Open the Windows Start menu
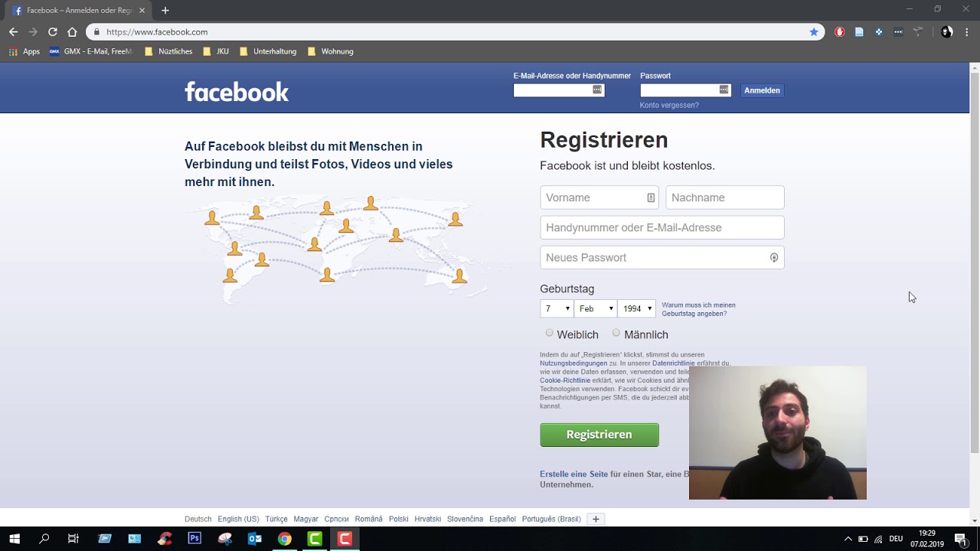Screen dimensions: 980x551 tap(15, 539)
